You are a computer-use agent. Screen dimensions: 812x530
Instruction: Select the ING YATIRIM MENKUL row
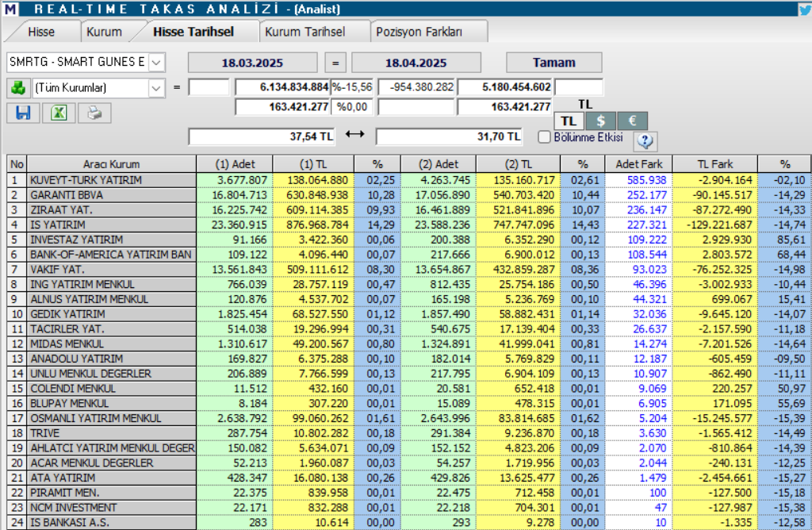coord(409,284)
